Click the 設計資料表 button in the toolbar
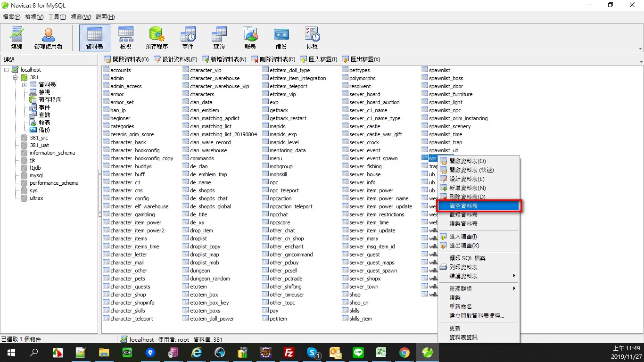This screenshot has height=362, width=644. click(x=175, y=59)
